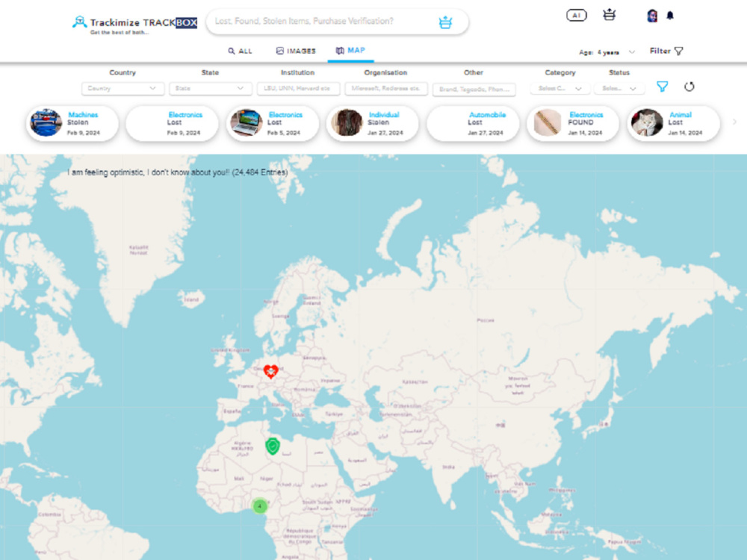The height and width of the screenshot is (560, 747).
Task: Reset filters with the refresh icon
Action: coord(689,87)
